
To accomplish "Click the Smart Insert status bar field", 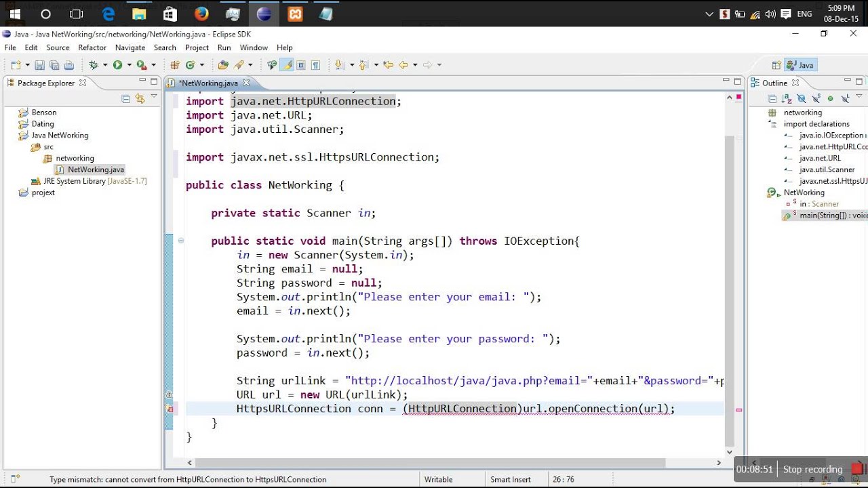I will 511,479.
